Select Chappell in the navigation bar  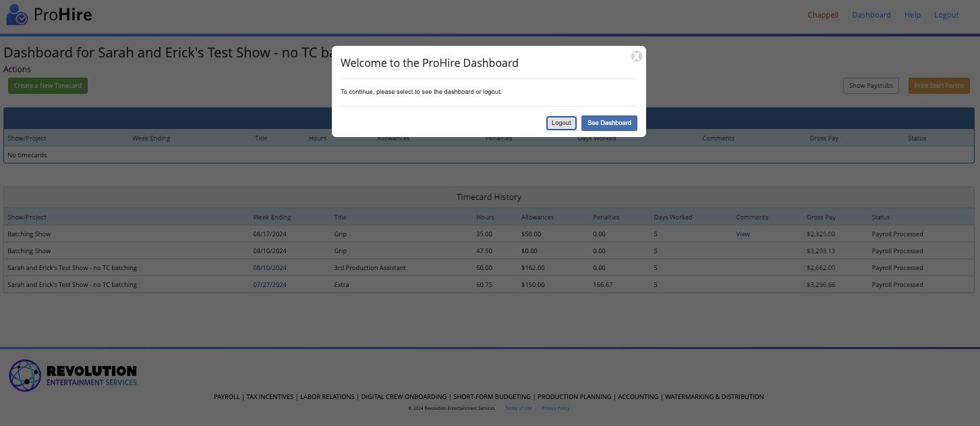click(823, 14)
